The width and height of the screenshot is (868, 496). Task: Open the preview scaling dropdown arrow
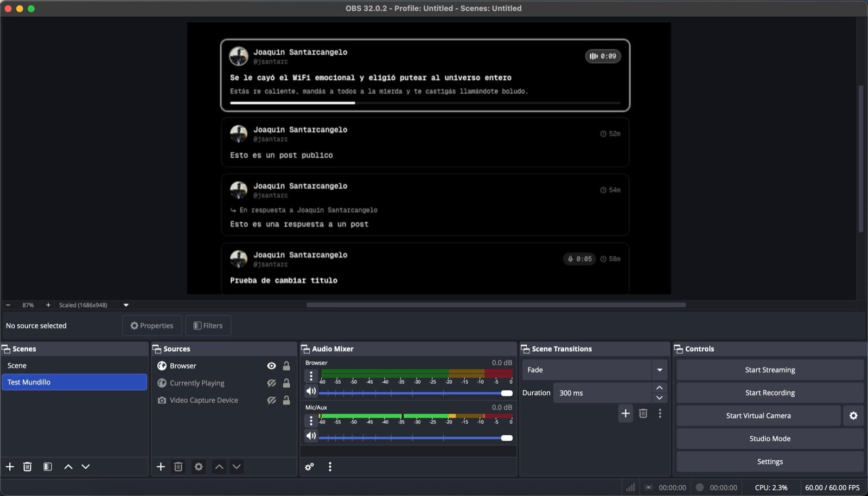(126, 305)
